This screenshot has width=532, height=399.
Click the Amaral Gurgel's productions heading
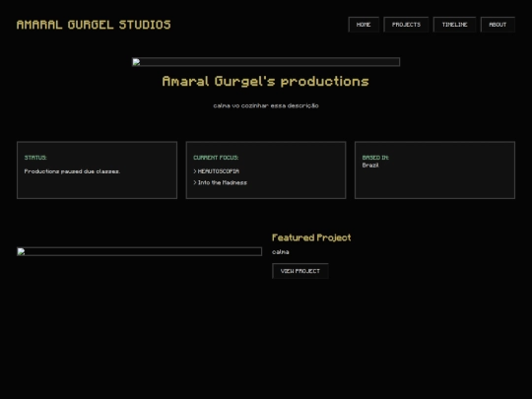click(x=266, y=82)
